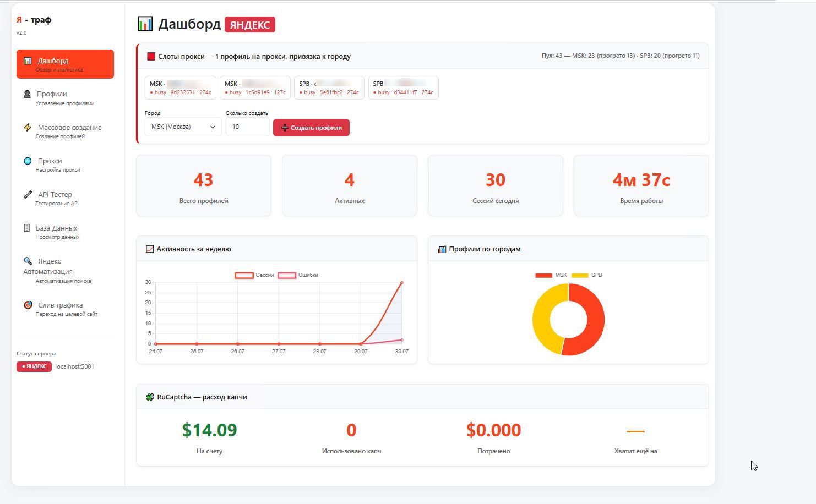This screenshot has width=816, height=504.
Task: Go to Слив трафика section
Action: (65, 309)
